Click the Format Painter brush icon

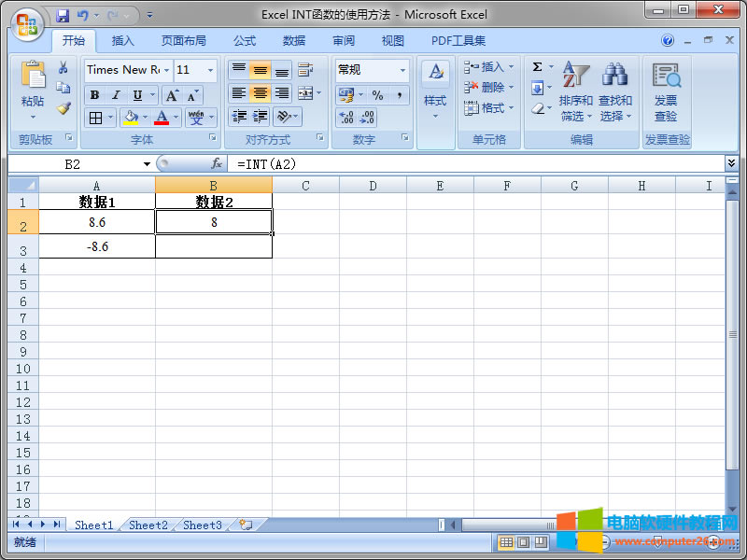[63, 107]
